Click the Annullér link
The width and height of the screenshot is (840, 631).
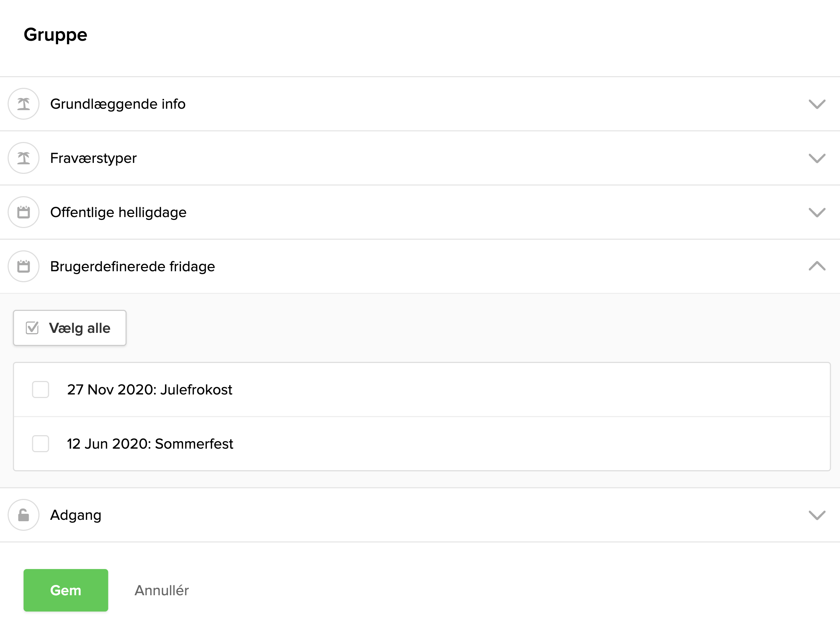(162, 590)
